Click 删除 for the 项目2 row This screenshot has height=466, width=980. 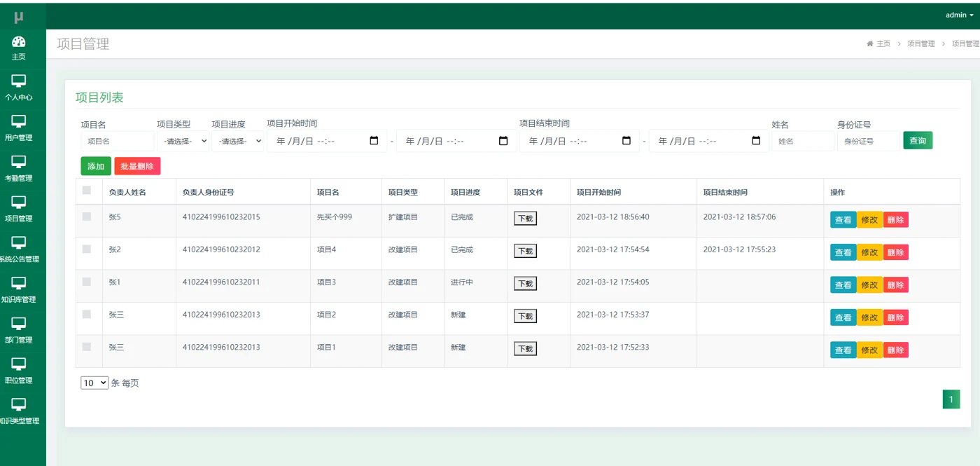point(895,317)
